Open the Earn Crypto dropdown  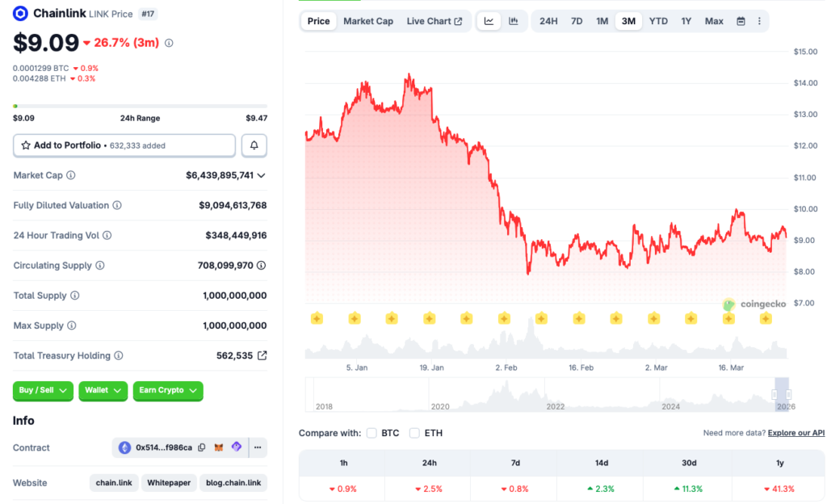(167, 390)
